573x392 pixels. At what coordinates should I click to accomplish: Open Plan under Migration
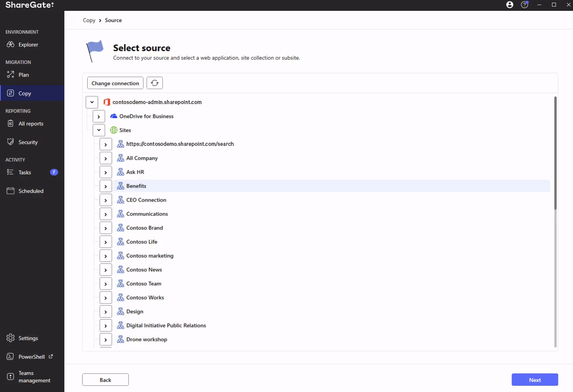[32, 75]
